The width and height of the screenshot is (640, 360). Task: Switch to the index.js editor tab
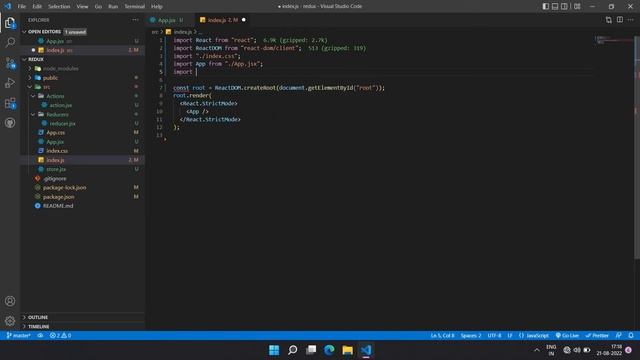222,20
